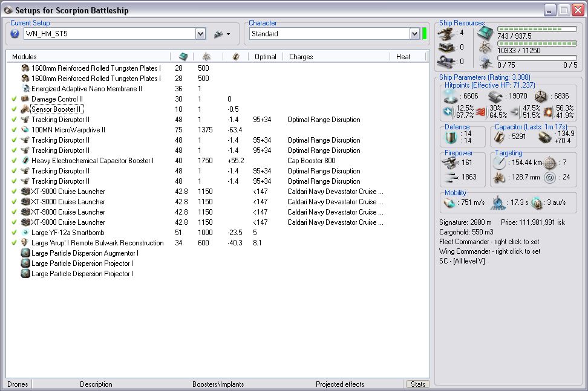Click the structure hitpoints icon beside 6836
This screenshot has height=391, width=588.
pyautogui.click(x=540, y=96)
